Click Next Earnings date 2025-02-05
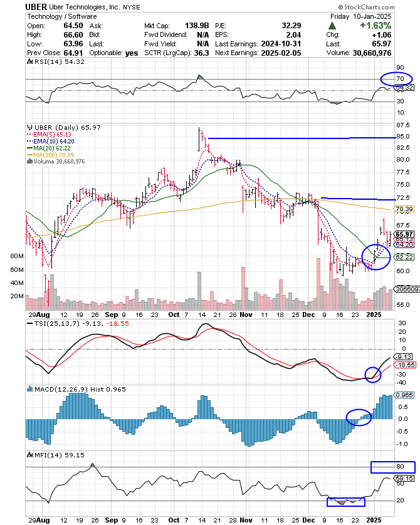Viewport: 420px width, 525px height. click(x=281, y=53)
